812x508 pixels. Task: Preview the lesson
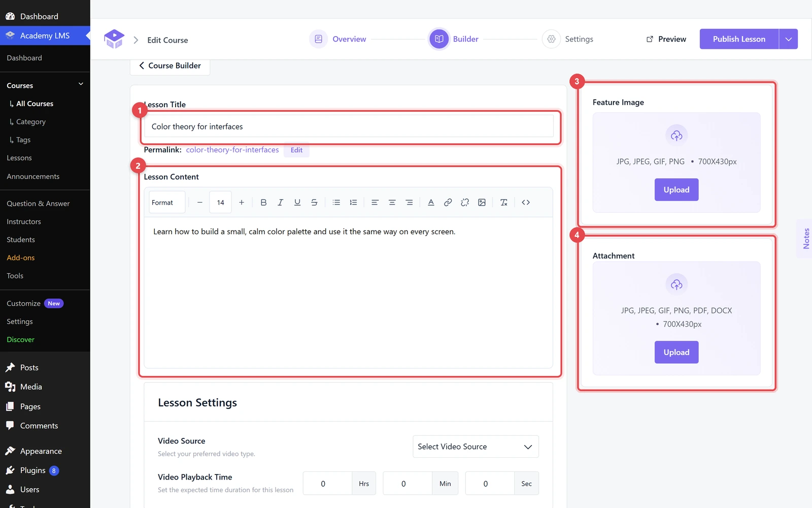pyautogui.click(x=666, y=39)
